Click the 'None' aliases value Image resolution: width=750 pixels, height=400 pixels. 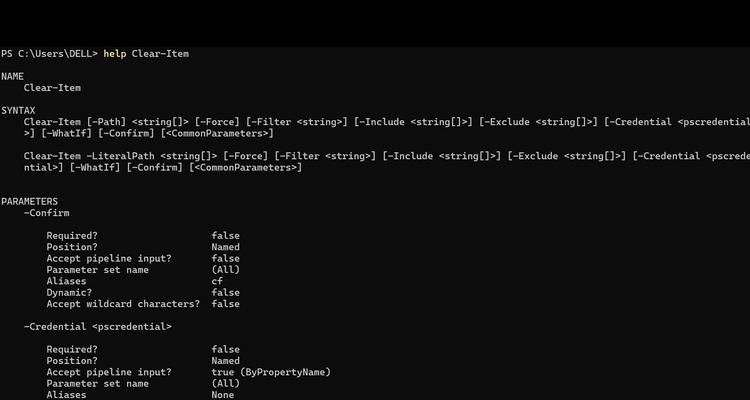(x=223, y=395)
